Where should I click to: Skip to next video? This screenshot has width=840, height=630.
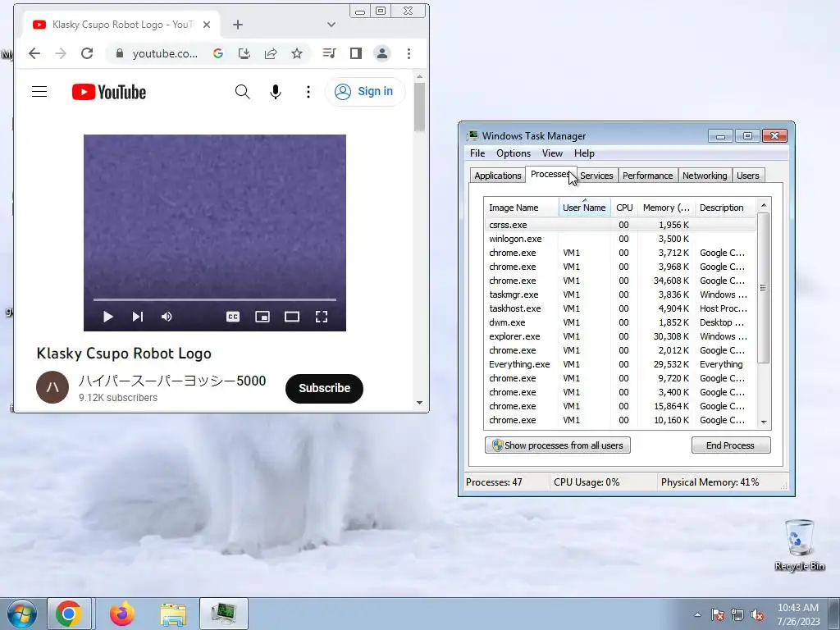pos(138,317)
